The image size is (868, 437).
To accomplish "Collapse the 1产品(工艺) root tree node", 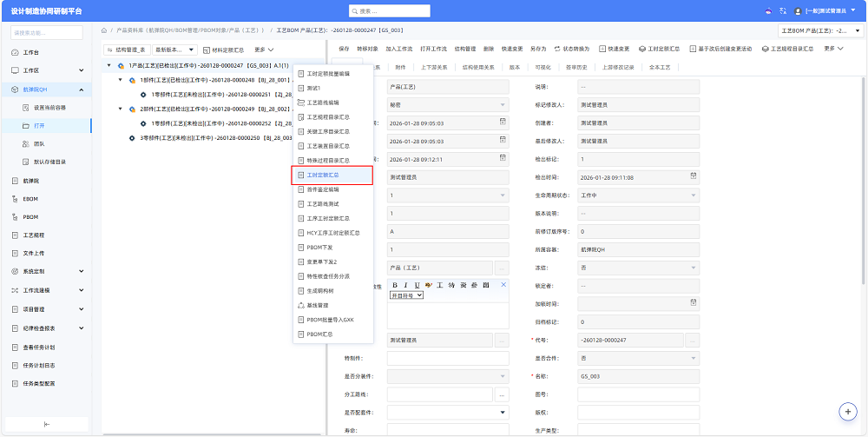I will (109, 65).
